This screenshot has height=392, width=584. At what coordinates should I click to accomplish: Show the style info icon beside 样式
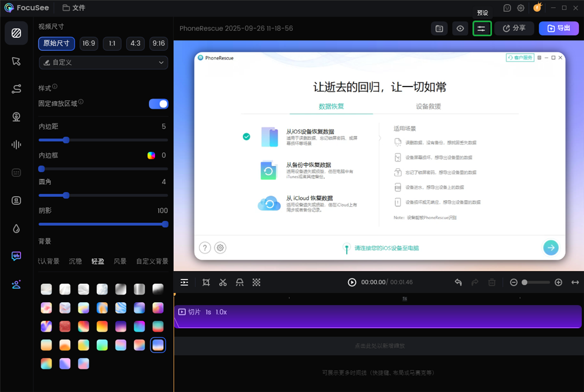click(55, 87)
